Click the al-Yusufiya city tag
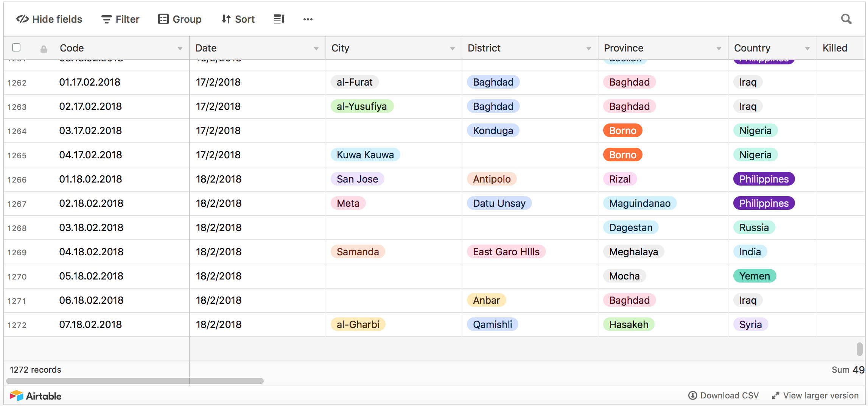The height and width of the screenshot is (406, 868). (362, 106)
